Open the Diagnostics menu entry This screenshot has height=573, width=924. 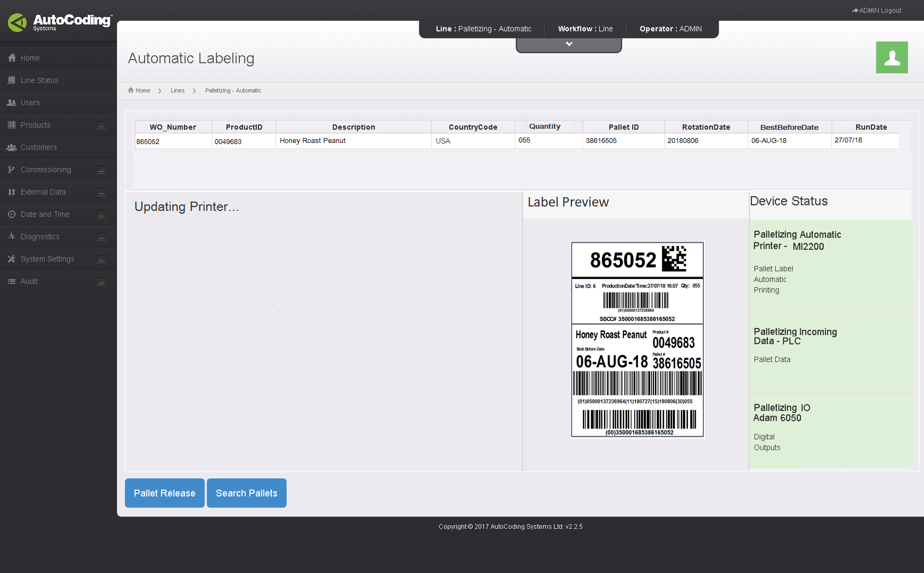40,237
